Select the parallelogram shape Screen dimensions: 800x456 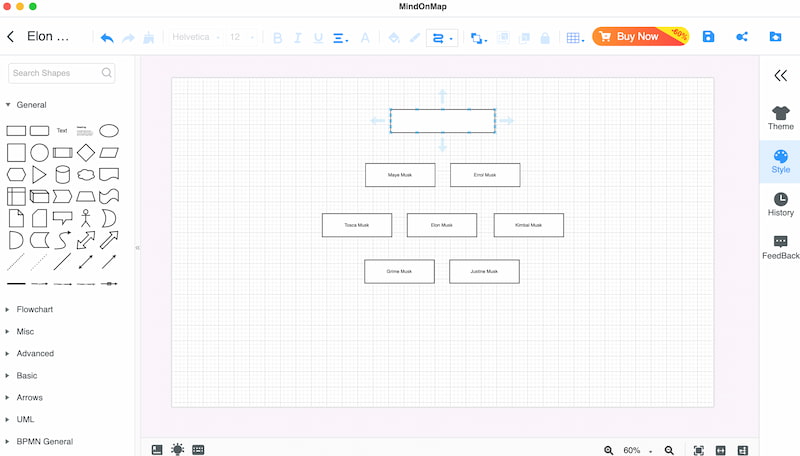click(109, 153)
